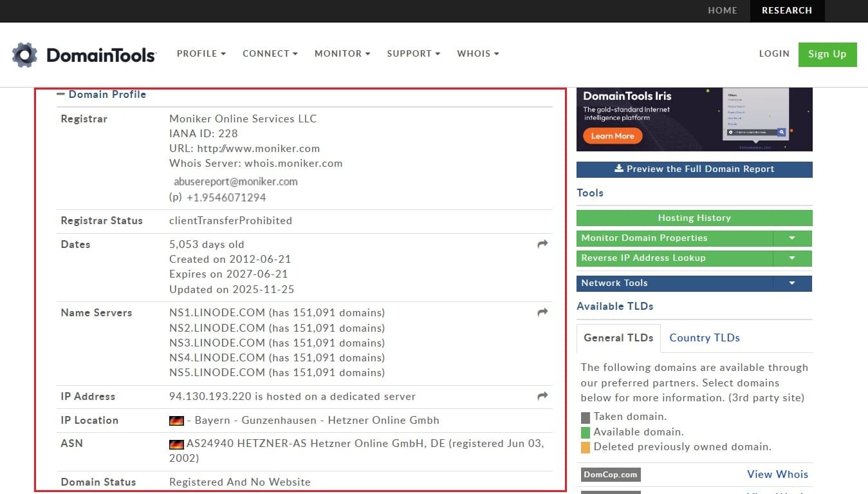The height and width of the screenshot is (494, 868).
Task: Expand the Network Tools dropdown
Action: pos(792,283)
